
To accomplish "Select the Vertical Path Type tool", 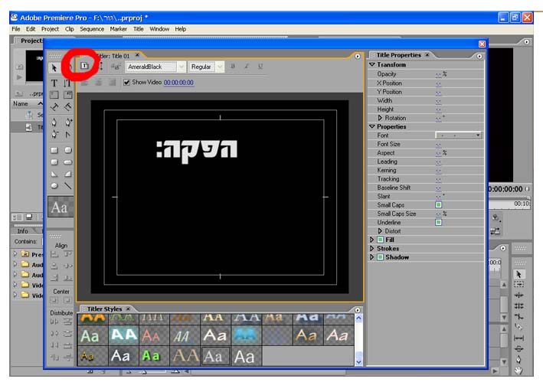I will click(x=68, y=107).
